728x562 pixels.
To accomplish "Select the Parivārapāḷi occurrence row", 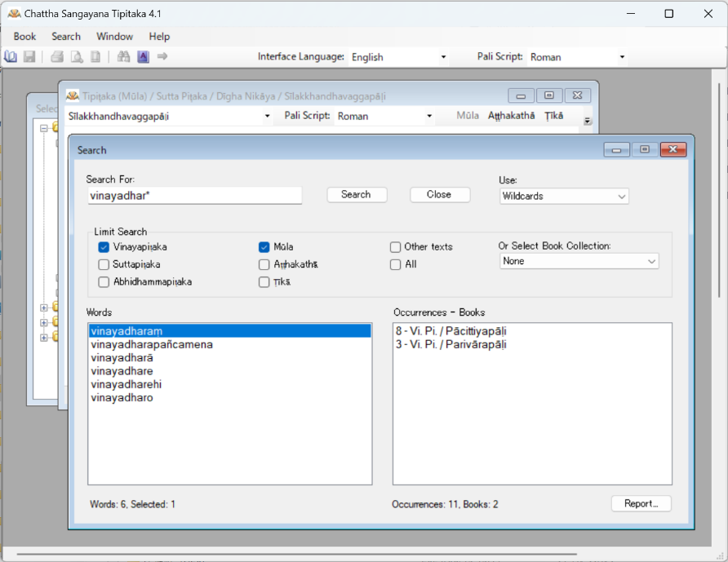I will tap(532, 345).
